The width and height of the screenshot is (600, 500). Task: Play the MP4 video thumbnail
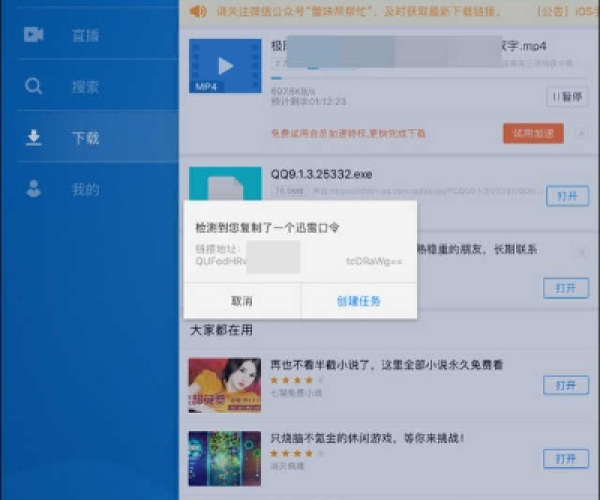[x=225, y=66]
